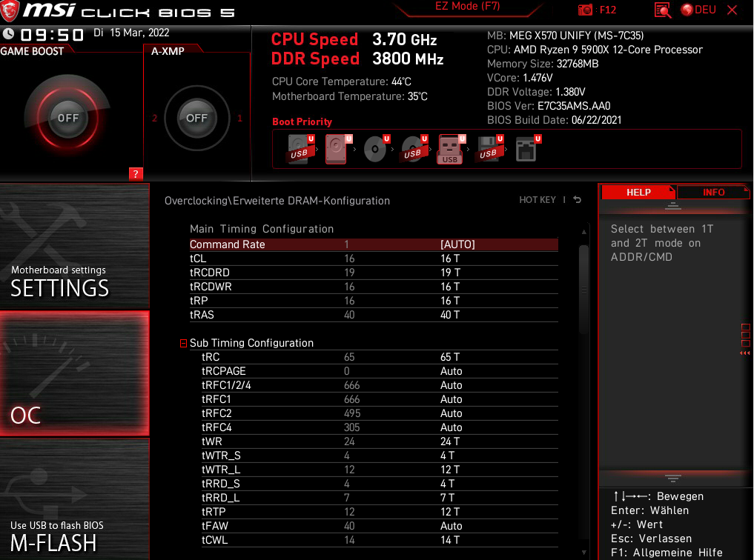Edit the tRFC2 Auto value
The width and height of the screenshot is (754, 560).
[451, 413]
